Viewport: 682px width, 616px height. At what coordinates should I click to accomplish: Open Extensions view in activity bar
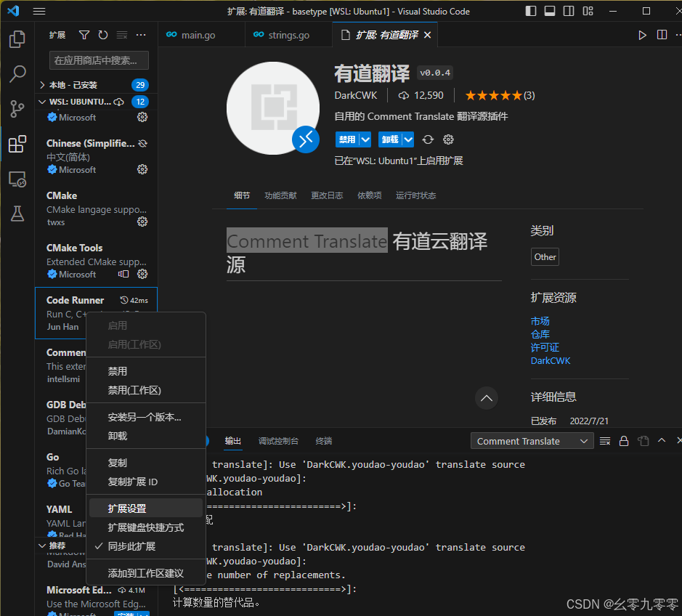pyautogui.click(x=17, y=144)
